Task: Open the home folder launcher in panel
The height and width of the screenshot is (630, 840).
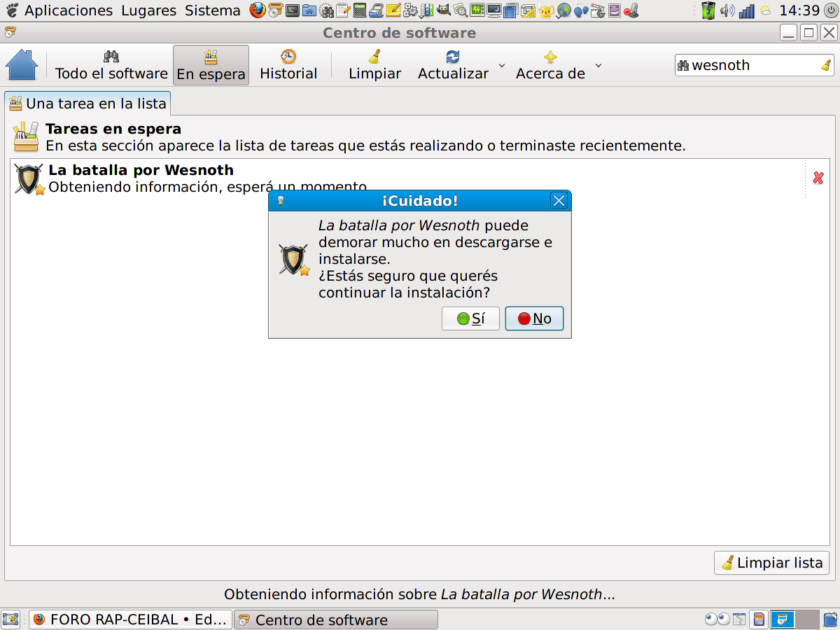Action: pos(309,10)
